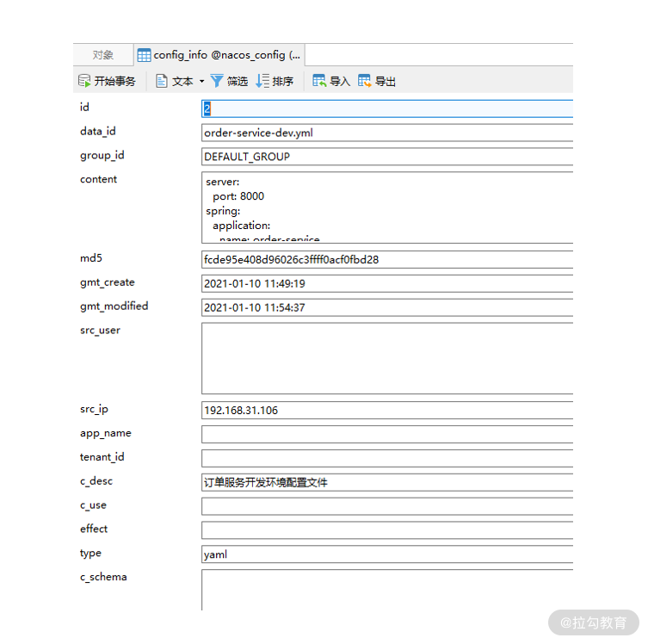The width and height of the screenshot is (648, 644).
Task: Click the c_desc field 订单服务开发环境配置文件
Action: pos(387,482)
